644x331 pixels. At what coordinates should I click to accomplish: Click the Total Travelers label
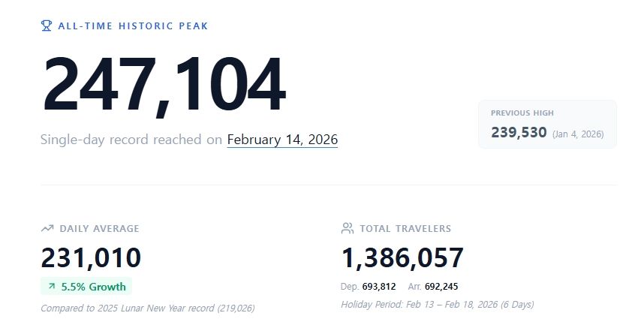405,228
